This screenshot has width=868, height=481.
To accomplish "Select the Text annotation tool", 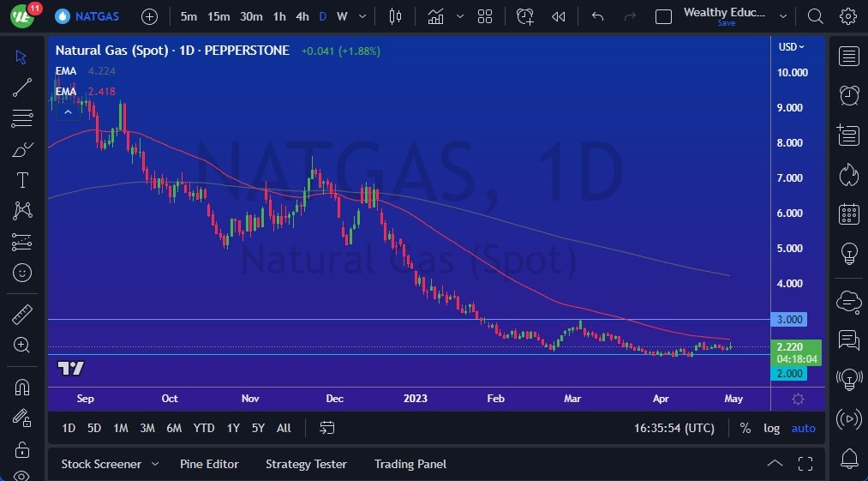I will (x=21, y=180).
